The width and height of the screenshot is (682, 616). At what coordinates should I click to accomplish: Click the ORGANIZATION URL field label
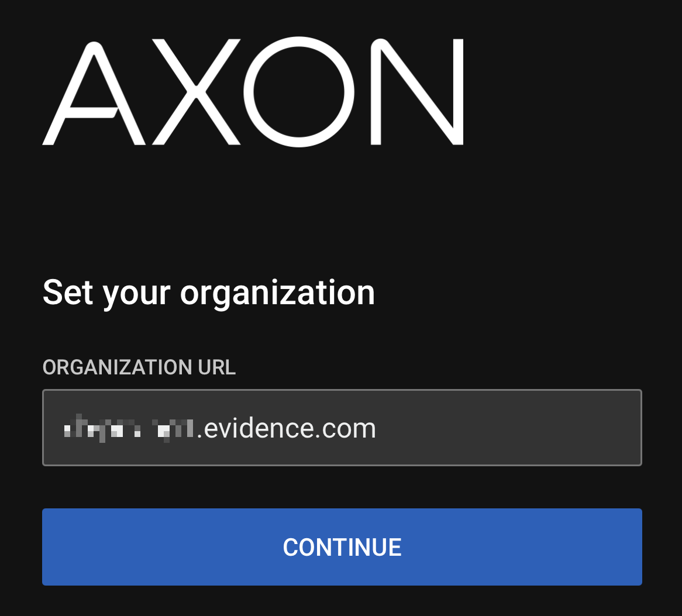139,367
